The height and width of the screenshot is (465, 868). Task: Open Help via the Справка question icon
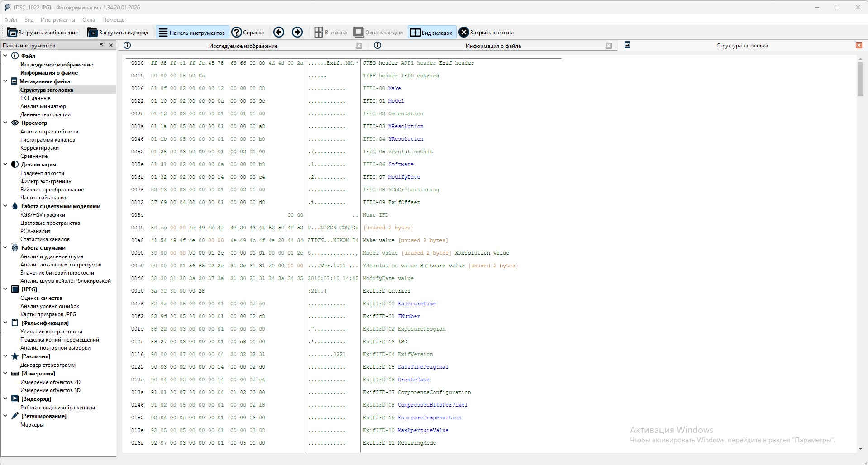click(237, 33)
